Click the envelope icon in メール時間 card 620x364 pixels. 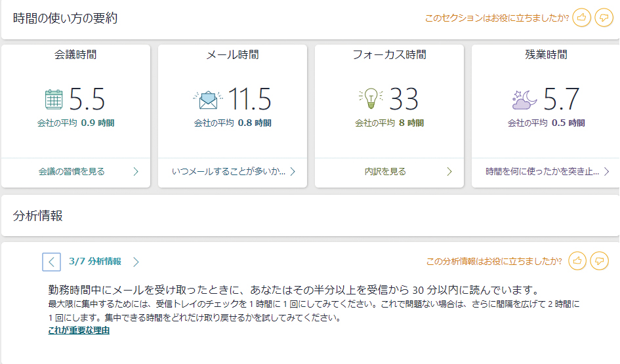[208, 100]
